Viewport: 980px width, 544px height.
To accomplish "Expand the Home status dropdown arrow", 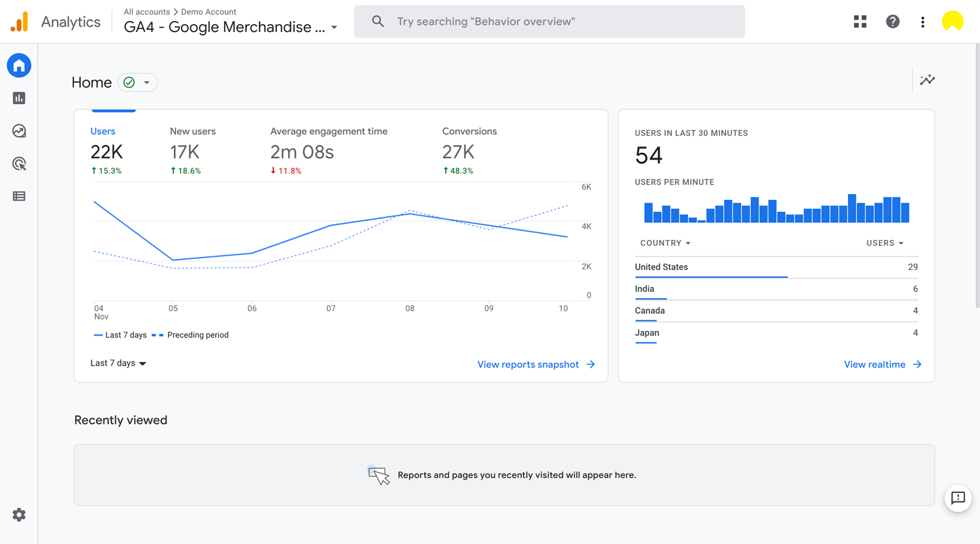I will click(x=147, y=82).
